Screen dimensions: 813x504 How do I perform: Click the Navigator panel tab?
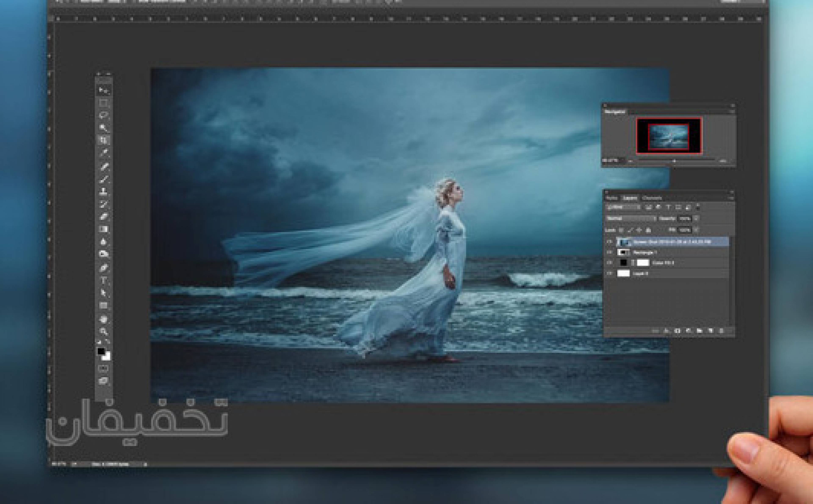pos(616,112)
